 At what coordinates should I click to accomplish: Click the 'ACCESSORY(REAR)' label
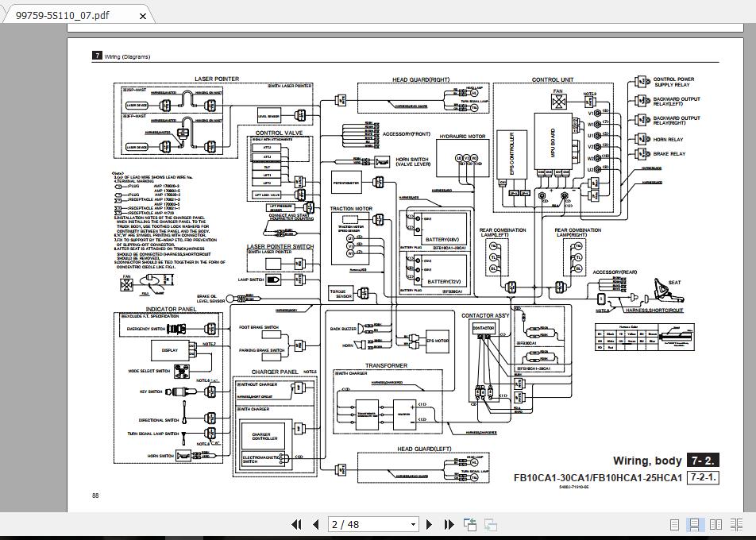pos(615,272)
